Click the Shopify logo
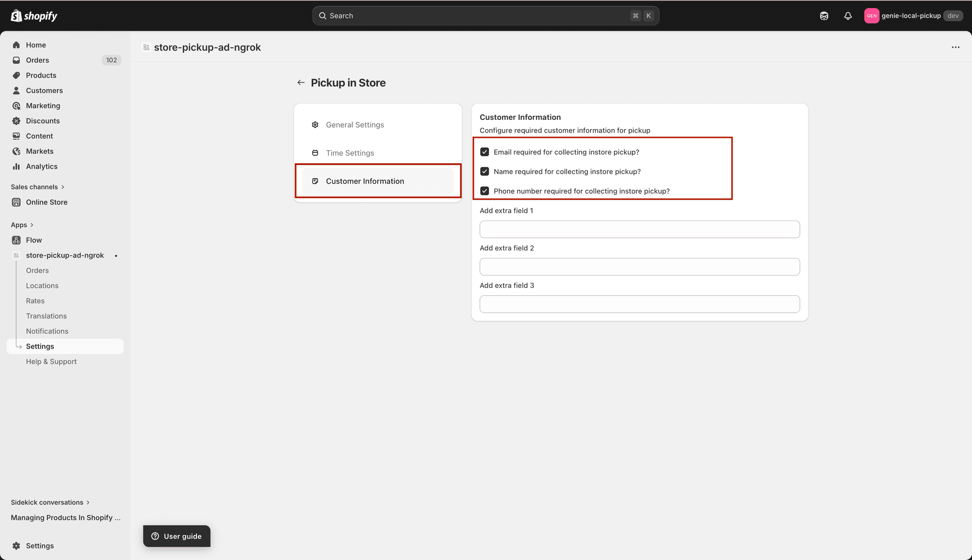This screenshot has width=972, height=560. click(33, 15)
